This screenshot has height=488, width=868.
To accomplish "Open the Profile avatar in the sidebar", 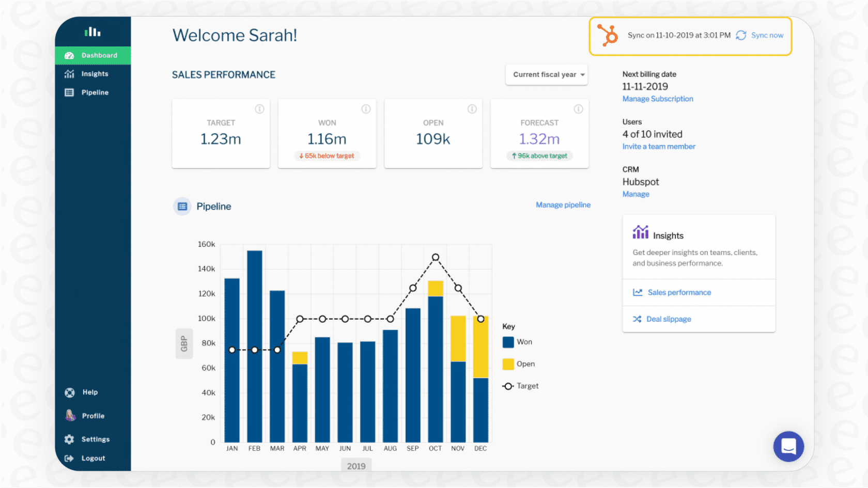I will click(x=69, y=415).
